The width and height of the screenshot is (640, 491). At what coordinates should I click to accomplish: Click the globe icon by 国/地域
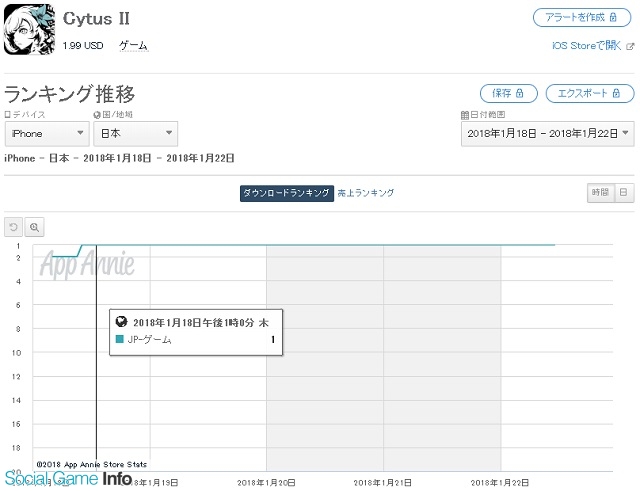pos(97,115)
